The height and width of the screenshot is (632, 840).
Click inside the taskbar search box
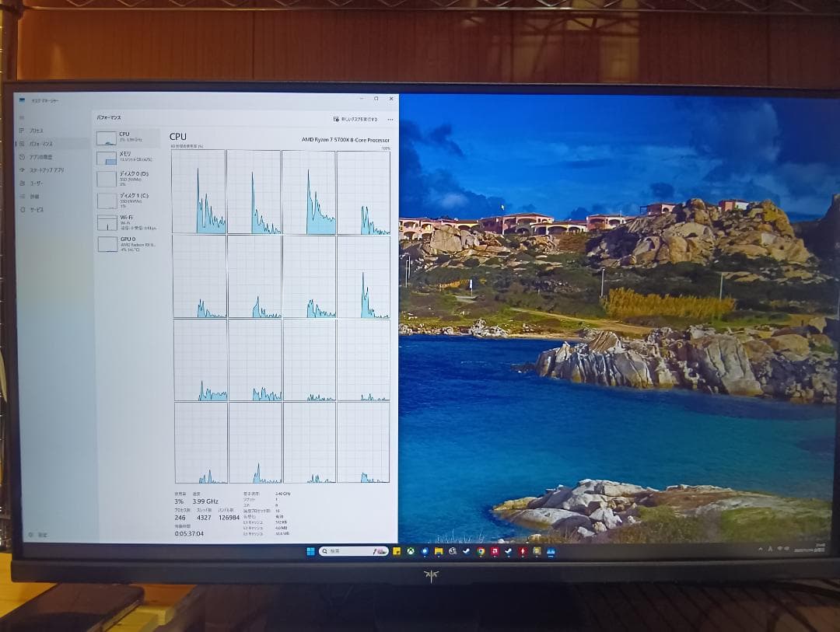[350, 552]
